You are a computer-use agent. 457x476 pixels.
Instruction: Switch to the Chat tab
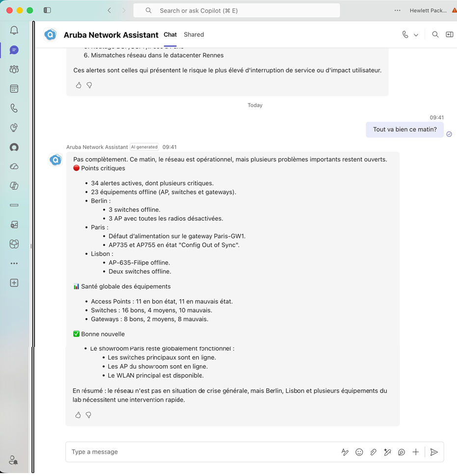point(170,35)
